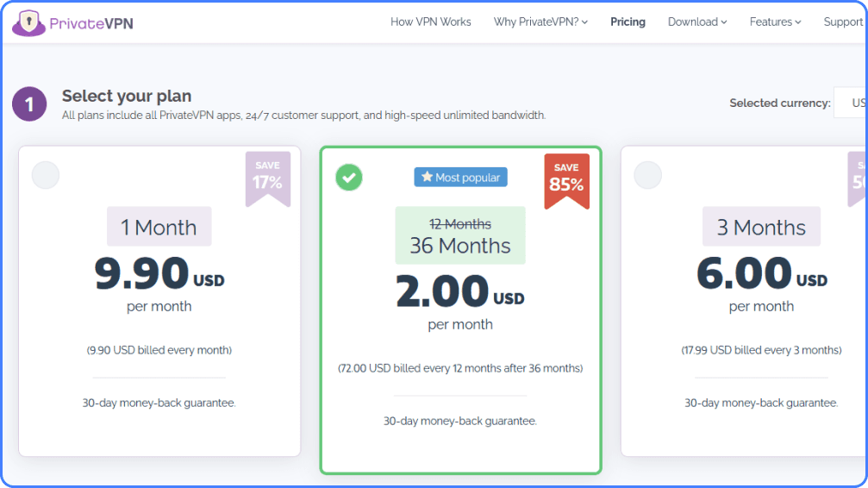Click '17.99 USD billed every 3 months' text
The image size is (868, 488).
(761, 350)
